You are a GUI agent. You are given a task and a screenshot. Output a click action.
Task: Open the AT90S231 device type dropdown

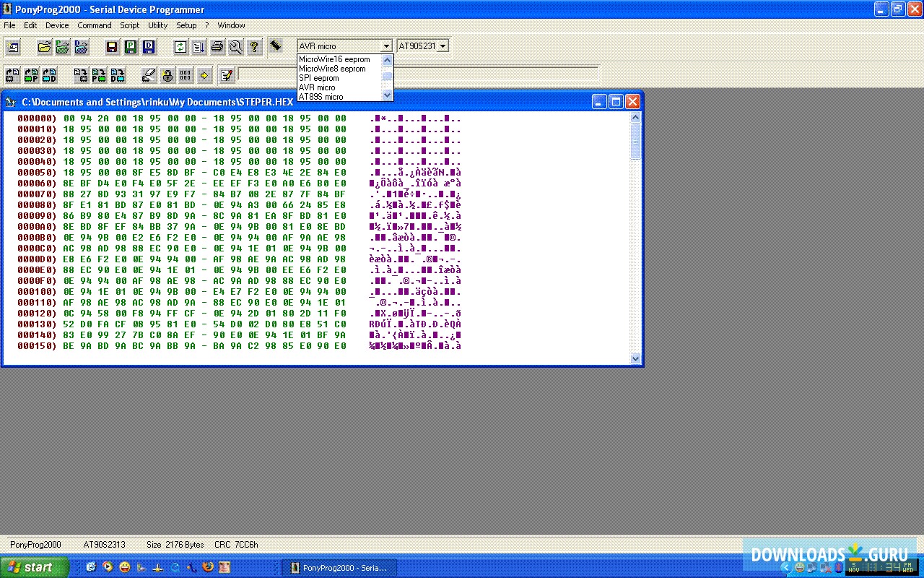443,46
